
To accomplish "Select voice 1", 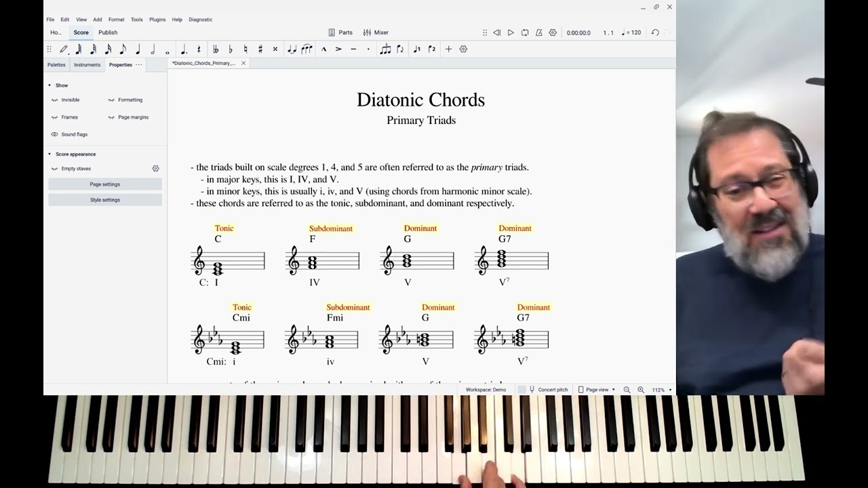I will coord(416,49).
